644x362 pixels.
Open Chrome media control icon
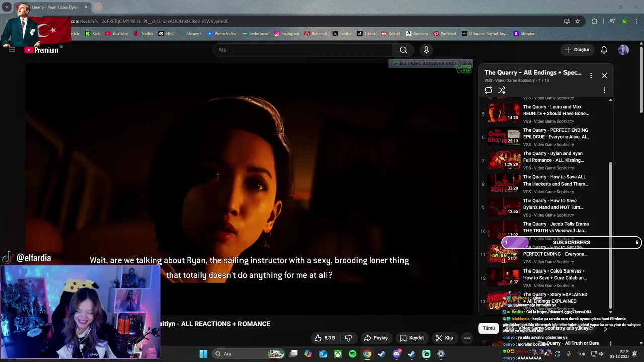coord(612,21)
